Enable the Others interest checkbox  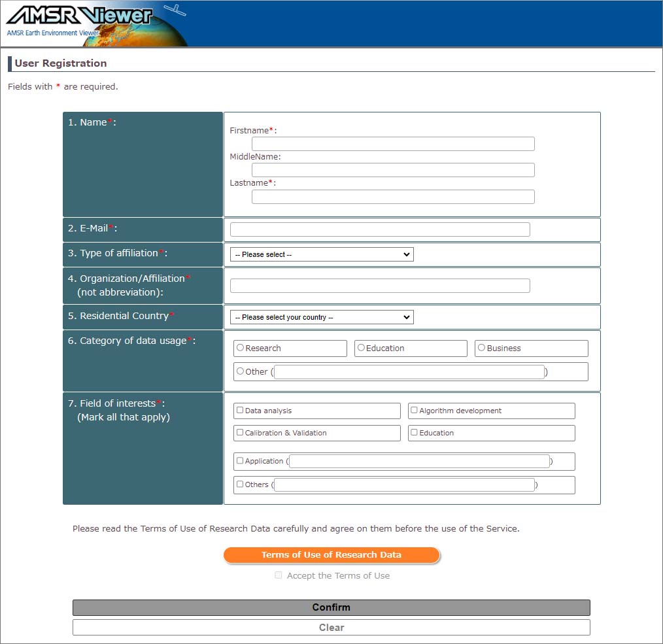(240, 484)
